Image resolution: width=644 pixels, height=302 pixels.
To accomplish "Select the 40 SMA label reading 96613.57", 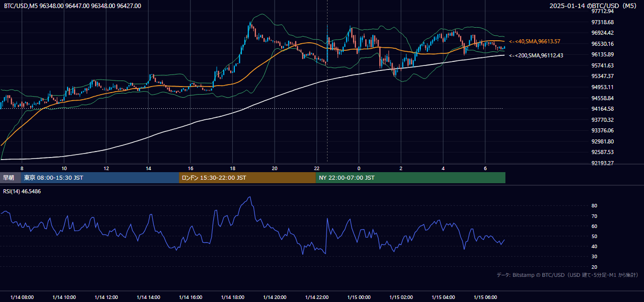I will tap(535, 41).
